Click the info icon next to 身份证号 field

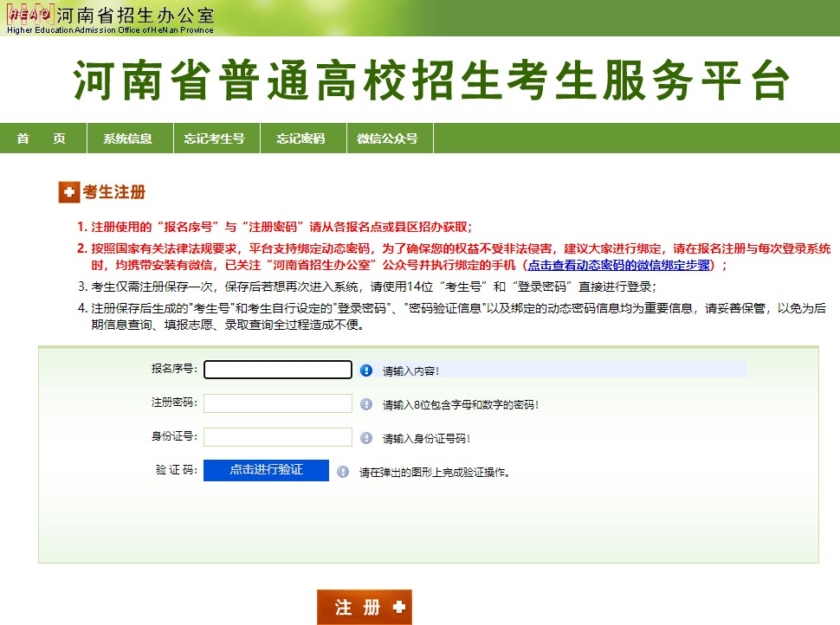pos(366,438)
